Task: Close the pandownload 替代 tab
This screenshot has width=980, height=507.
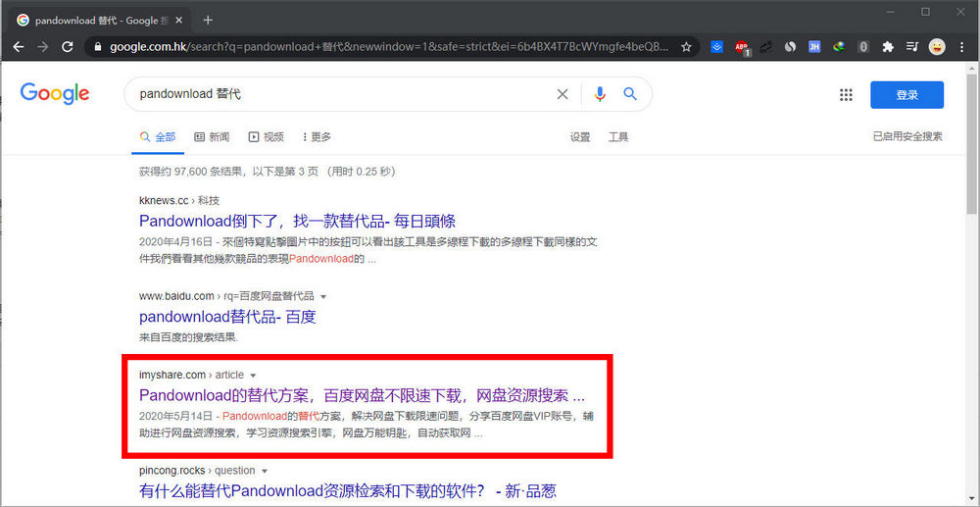Action: click(x=179, y=20)
